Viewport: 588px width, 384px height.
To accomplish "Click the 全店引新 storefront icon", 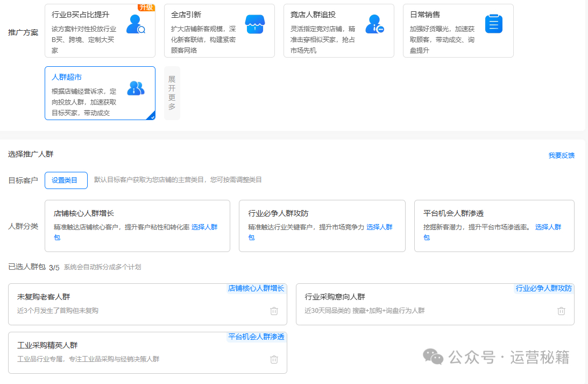I will coord(254,24).
